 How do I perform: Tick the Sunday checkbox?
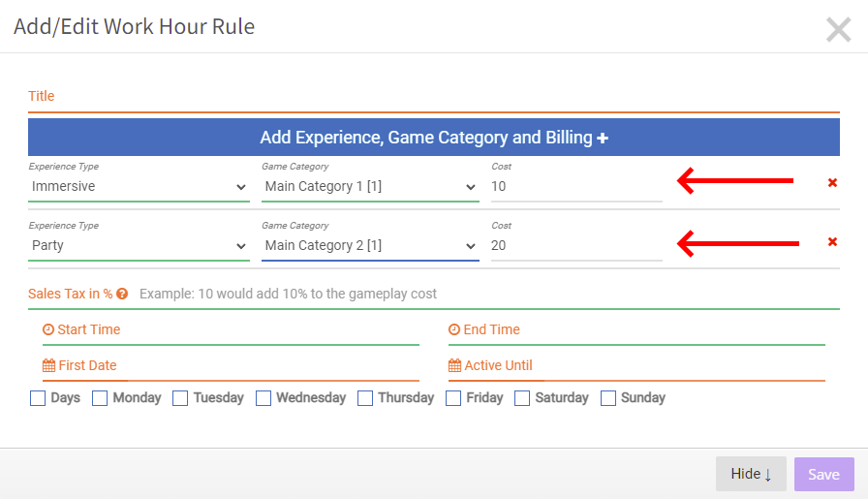[608, 398]
